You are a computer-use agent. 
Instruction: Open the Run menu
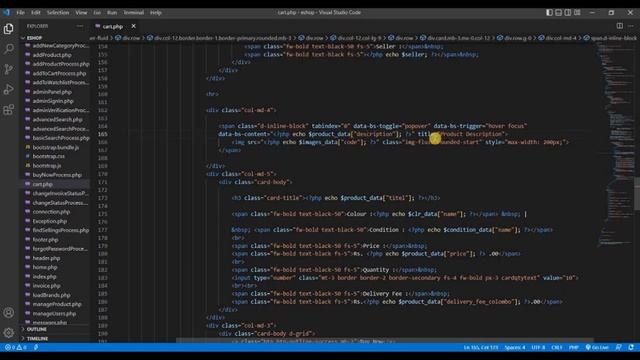(112, 13)
